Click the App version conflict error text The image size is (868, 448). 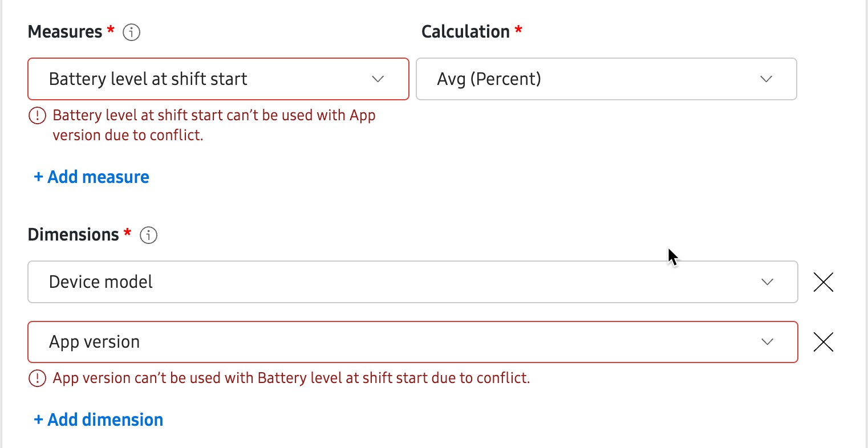291,378
